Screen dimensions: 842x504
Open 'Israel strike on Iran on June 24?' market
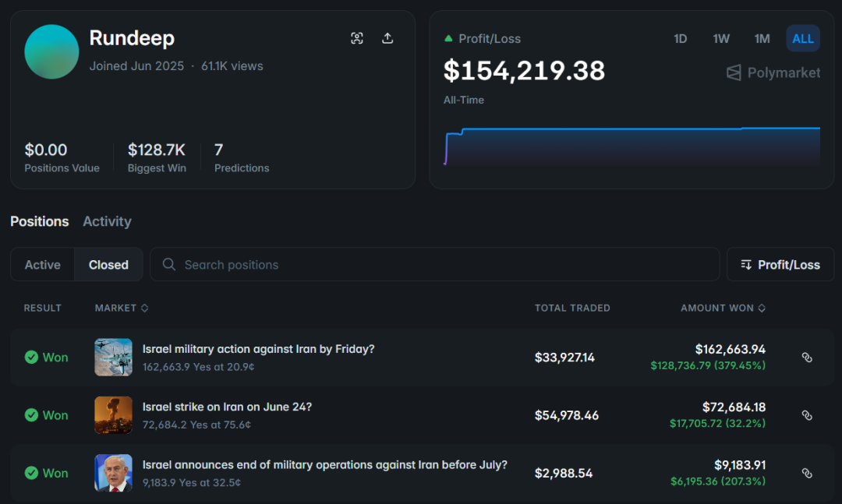[x=227, y=407]
